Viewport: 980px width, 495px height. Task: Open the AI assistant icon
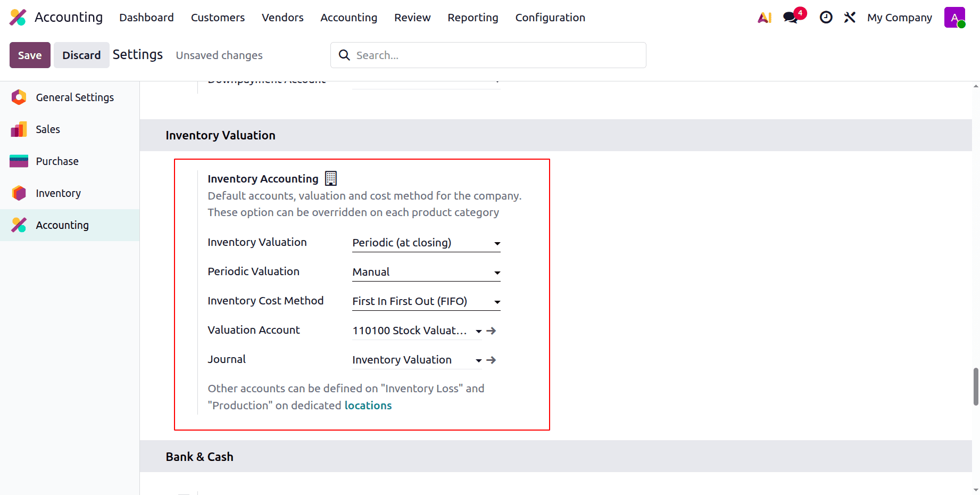765,18
